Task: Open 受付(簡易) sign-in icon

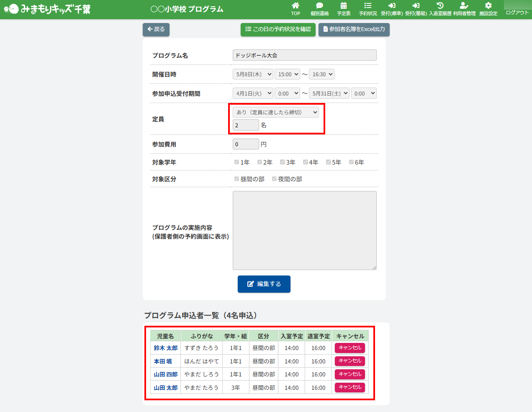Action: 416,6
